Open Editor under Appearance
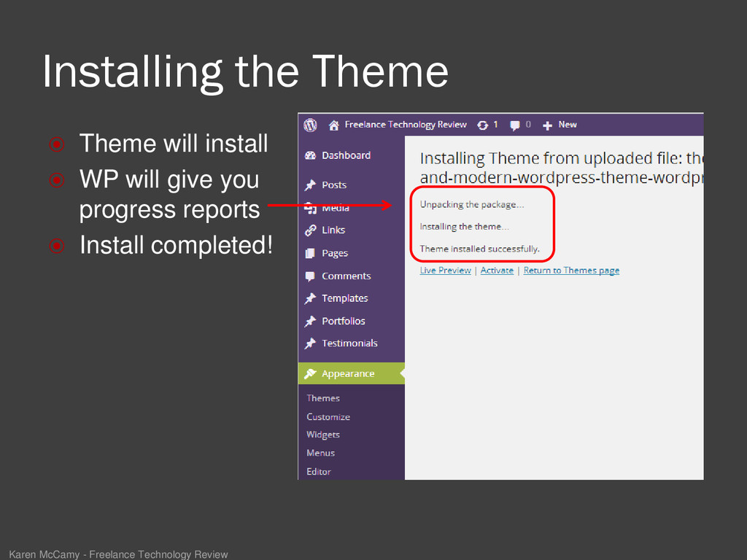Viewport: 747px width, 560px height. click(319, 472)
